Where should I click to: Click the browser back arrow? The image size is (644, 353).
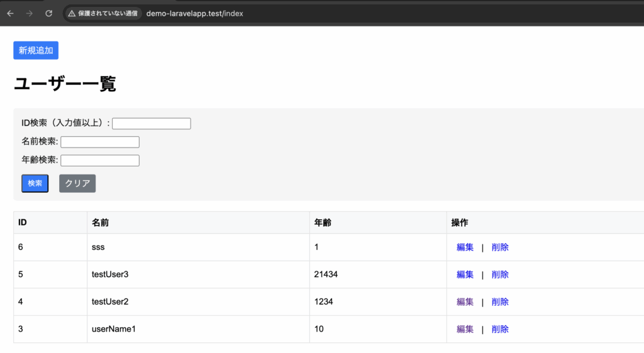(x=10, y=13)
